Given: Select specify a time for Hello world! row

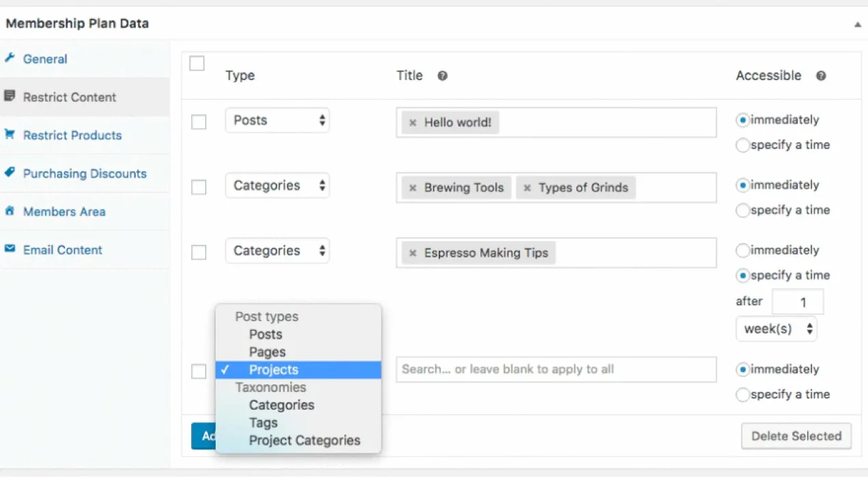Looking at the screenshot, I should [x=742, y=145].
